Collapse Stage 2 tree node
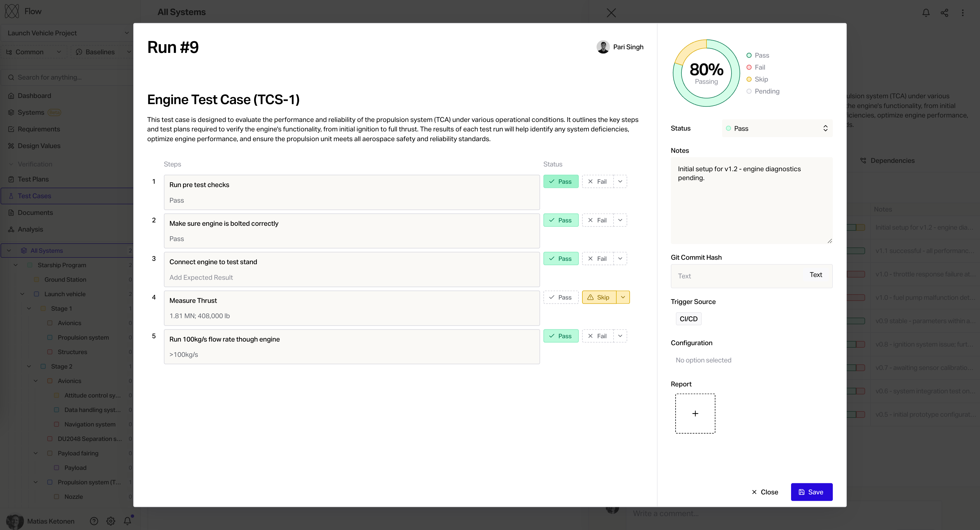980x530 pixels. point(29,366)
